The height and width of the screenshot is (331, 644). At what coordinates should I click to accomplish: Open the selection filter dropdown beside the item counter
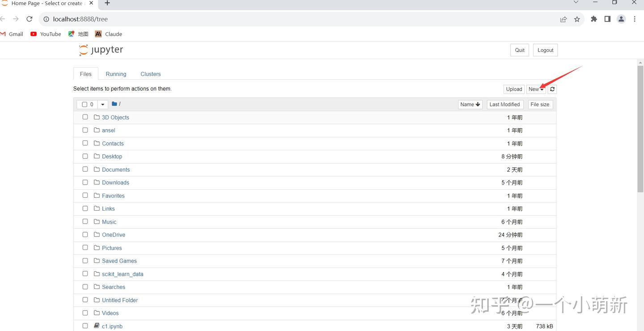tap(102, 104)
